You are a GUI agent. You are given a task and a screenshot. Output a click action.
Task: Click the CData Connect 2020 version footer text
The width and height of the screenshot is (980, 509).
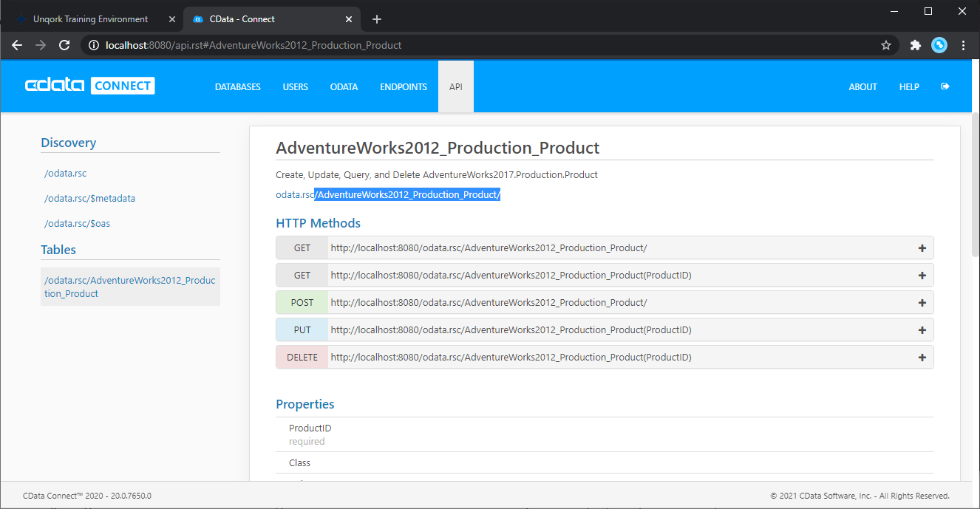click(87, 496)
